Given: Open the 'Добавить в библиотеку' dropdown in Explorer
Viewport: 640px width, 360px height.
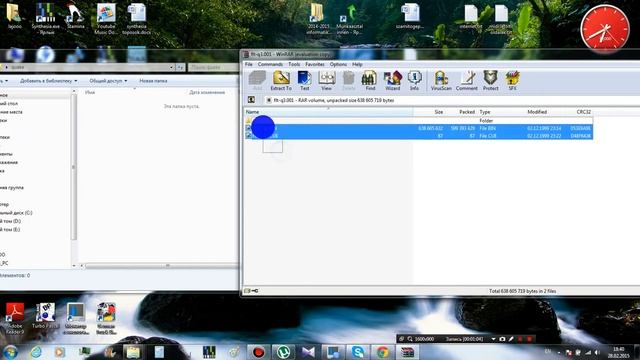Looking at the screenshot, I should pos(48,81).
